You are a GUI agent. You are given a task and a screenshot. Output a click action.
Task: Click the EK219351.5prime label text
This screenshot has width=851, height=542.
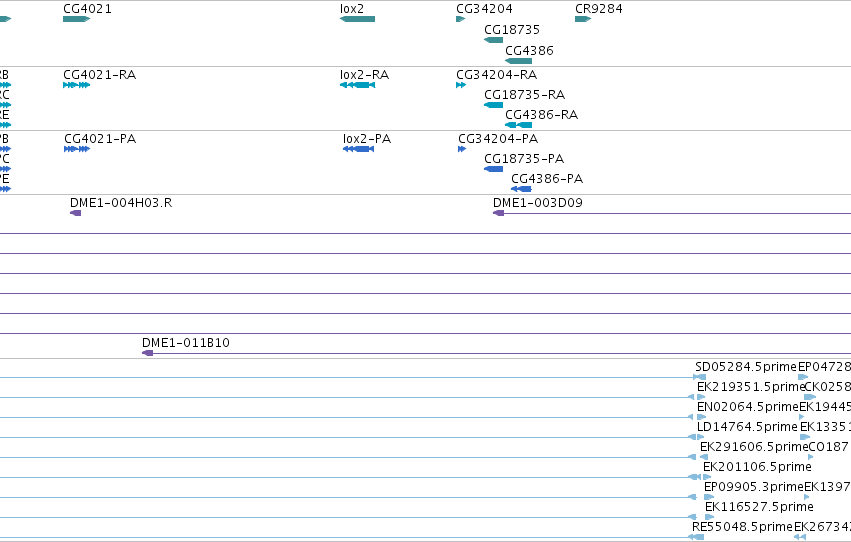click(750, 387)
